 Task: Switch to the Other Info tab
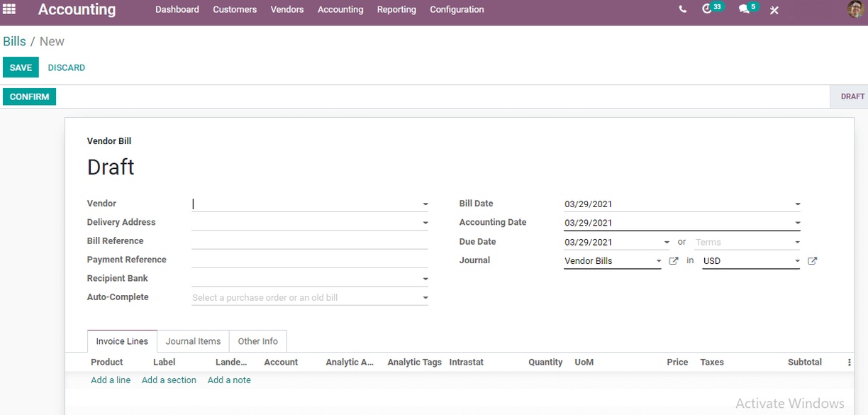(x=258, y=341)
